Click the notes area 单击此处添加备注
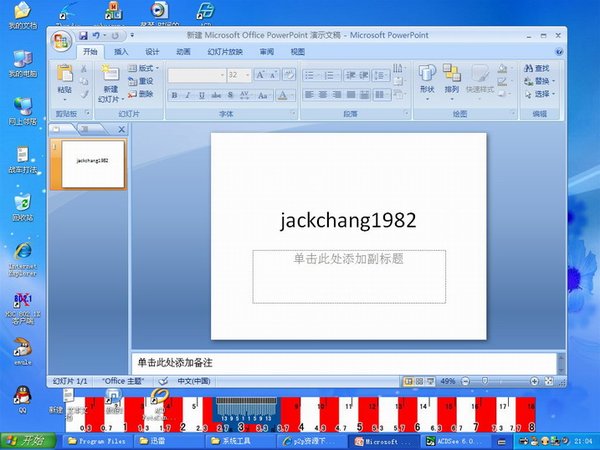Screen dimensions: 600x450 tap(174, 363)
